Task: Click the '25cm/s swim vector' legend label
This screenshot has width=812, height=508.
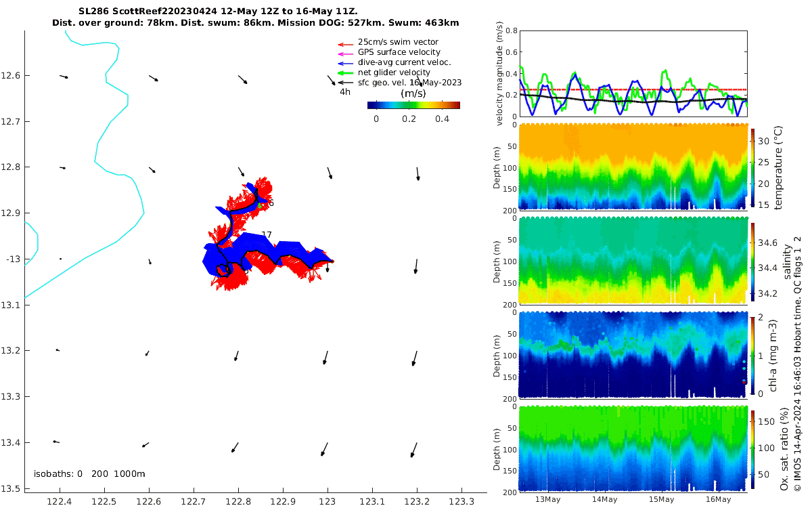Action: coord(399,42)
